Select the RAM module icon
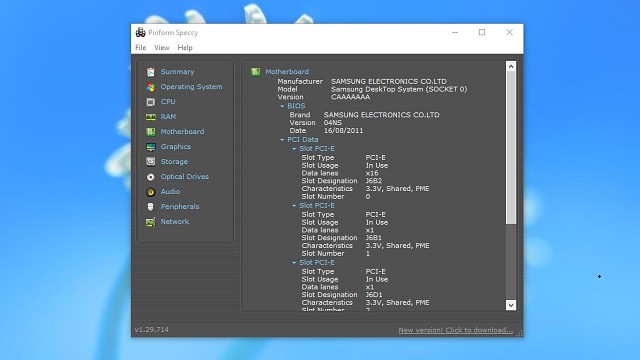This screenshot has width=640, height=360. tap(151, 117)
